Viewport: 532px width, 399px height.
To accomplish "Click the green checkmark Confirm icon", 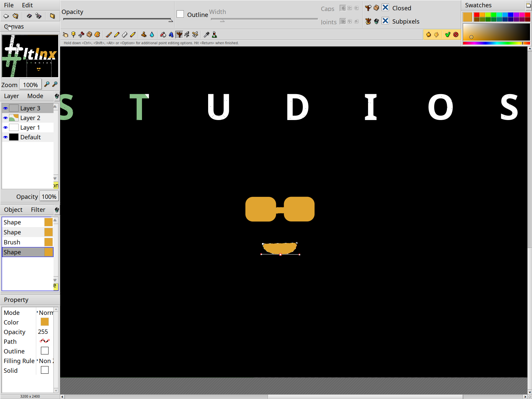I will pyautogui.click(x=448, y=35).
